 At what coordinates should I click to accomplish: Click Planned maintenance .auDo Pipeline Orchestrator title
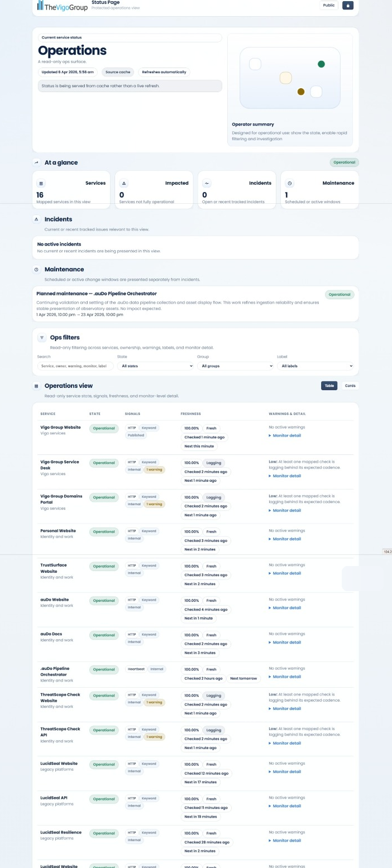[97, 294]
